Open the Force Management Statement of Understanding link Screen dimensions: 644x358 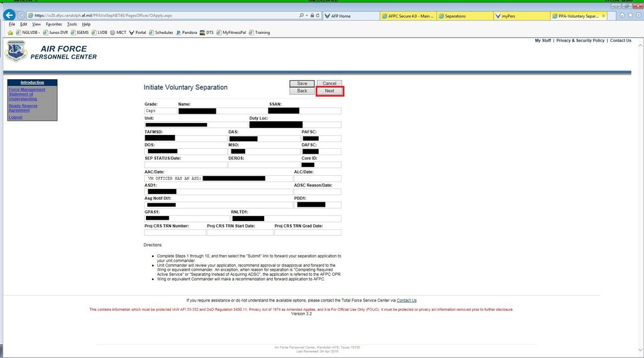click(26, 94)
